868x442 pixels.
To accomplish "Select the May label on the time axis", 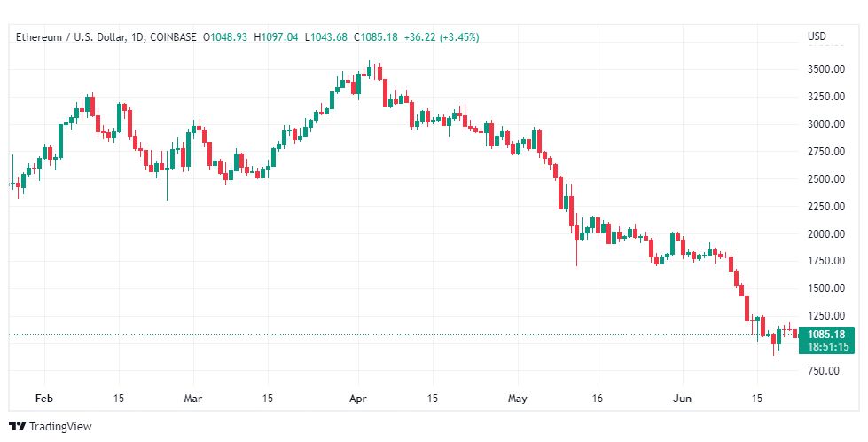I will click(518, 399).
